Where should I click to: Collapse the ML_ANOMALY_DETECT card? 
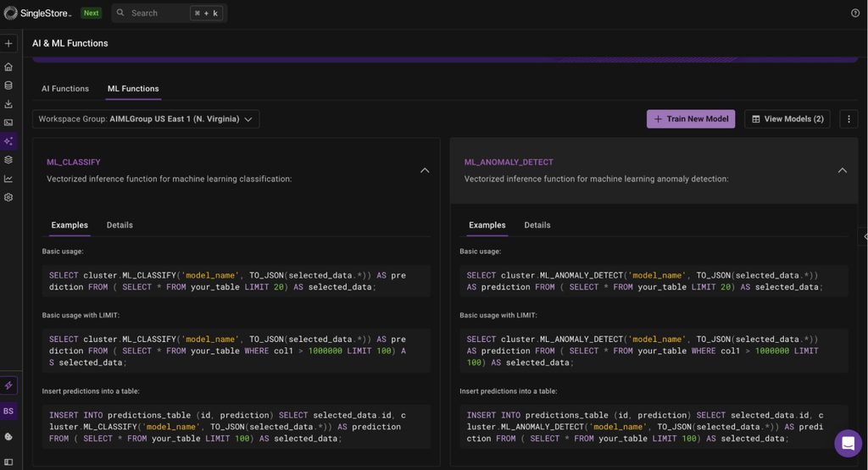click(x=842, y=170)
